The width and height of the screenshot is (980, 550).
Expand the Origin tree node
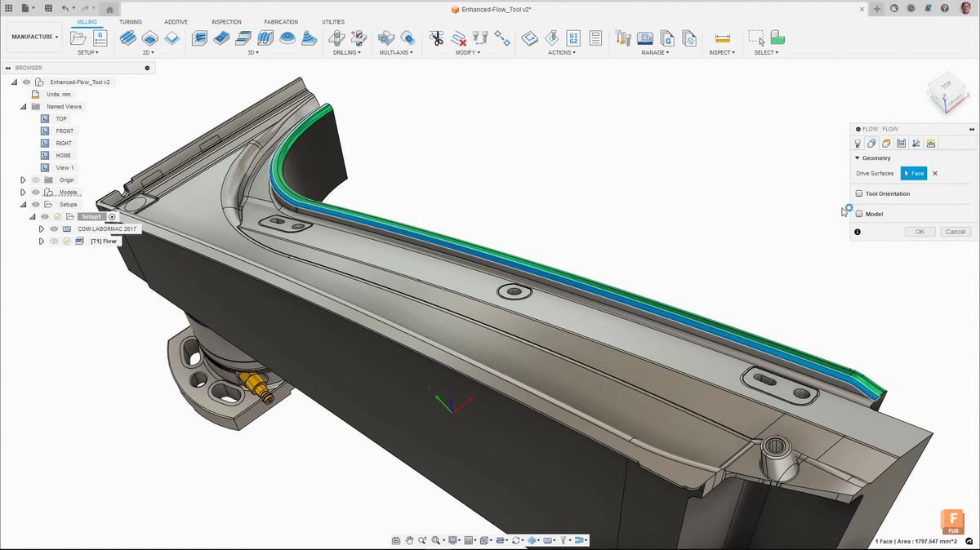click(23, 180)
